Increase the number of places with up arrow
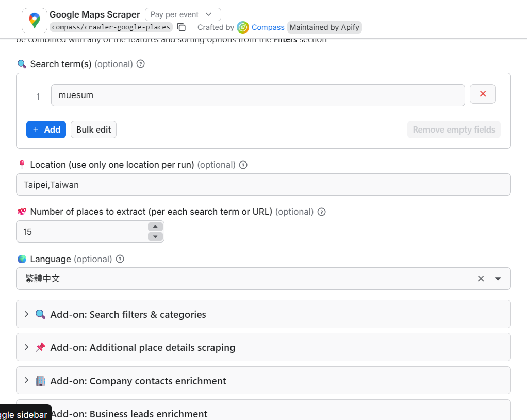Screen dimensions: 527x420 [x=155, y=227]
